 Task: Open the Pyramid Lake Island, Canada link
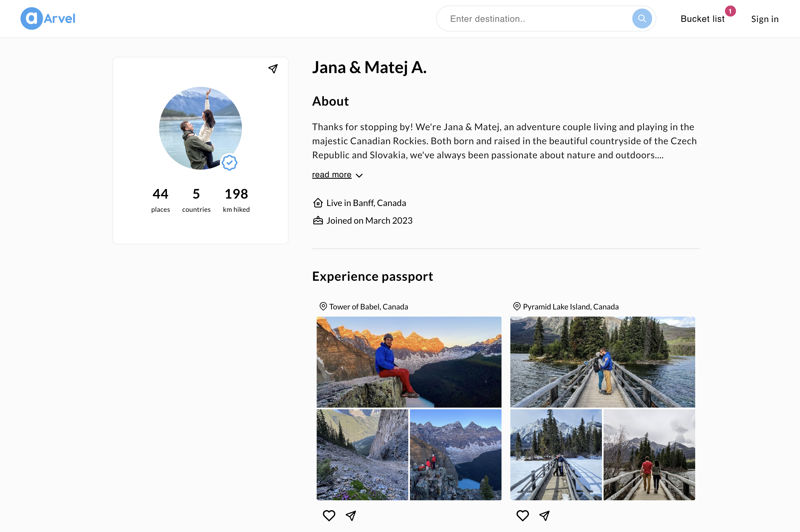coord(571,307)
